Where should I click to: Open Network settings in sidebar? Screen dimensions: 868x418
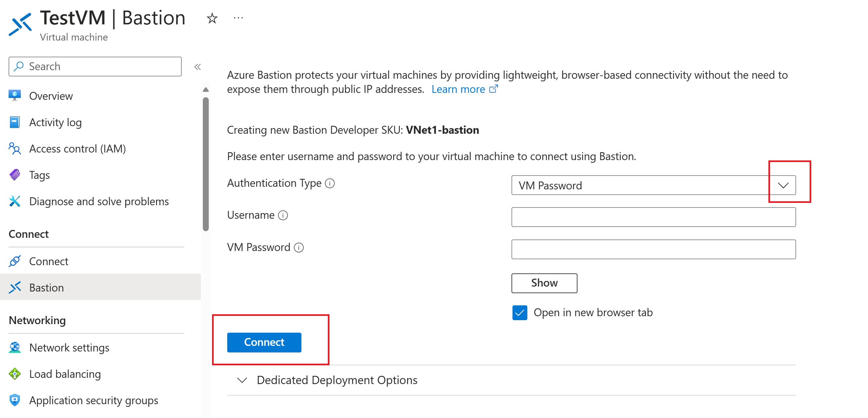59,348
